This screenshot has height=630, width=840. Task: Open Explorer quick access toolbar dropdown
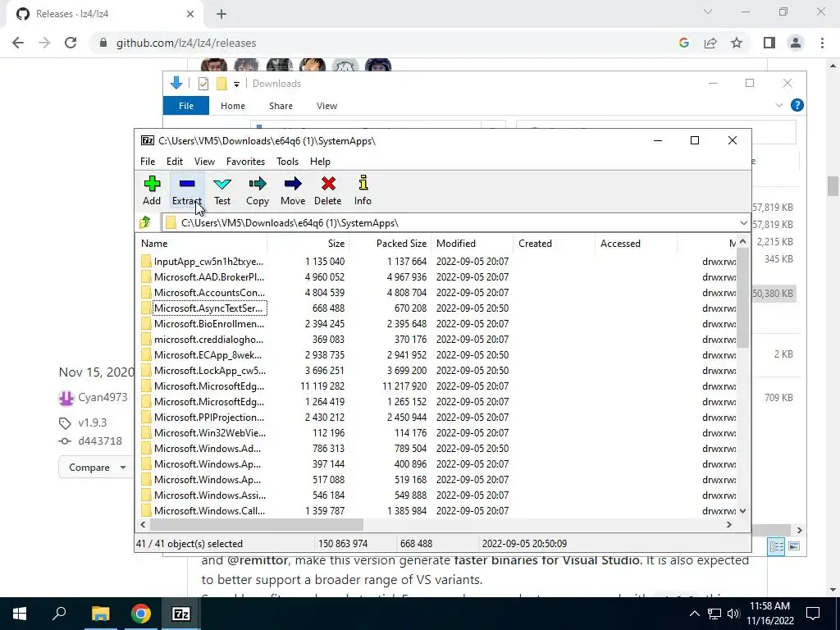[x=236, y=84]
